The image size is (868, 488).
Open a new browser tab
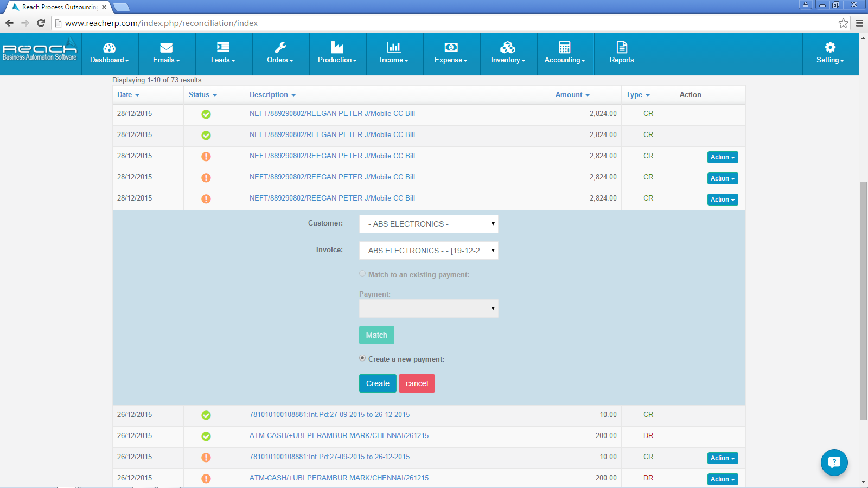[x=122, y=7]
